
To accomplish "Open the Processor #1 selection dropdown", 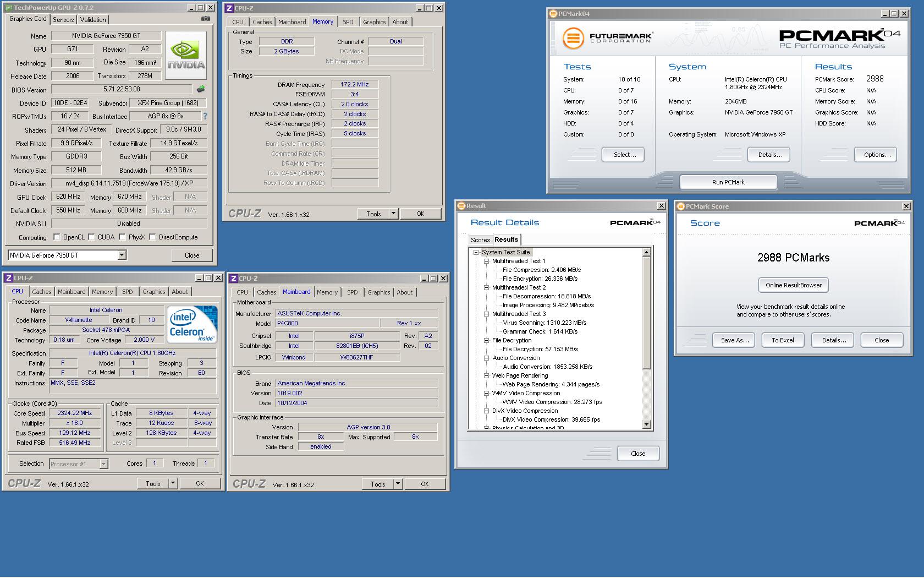I will pos(103,464).
